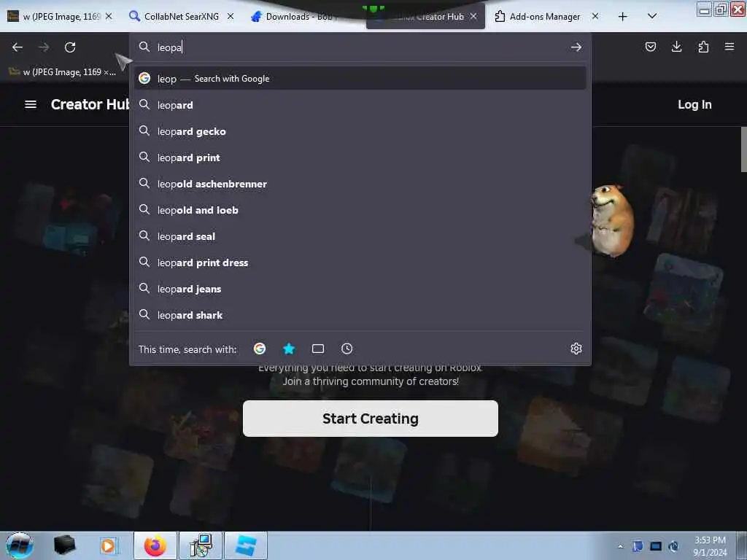Select the 'leopard shark' suggestion
This screenshot has width=747, height=560.
tap(360, 315)
